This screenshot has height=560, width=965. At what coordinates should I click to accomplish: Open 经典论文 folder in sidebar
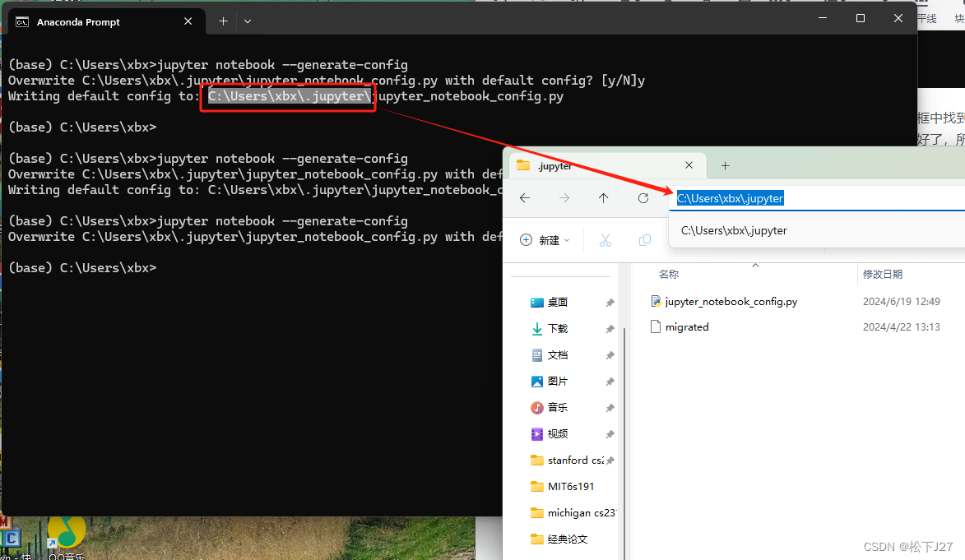(559, 539)
